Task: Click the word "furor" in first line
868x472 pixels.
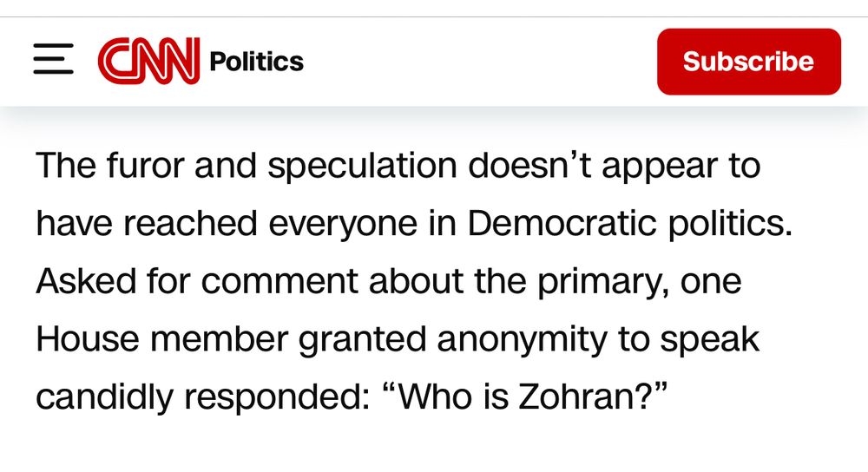Action: pos(144,166)
